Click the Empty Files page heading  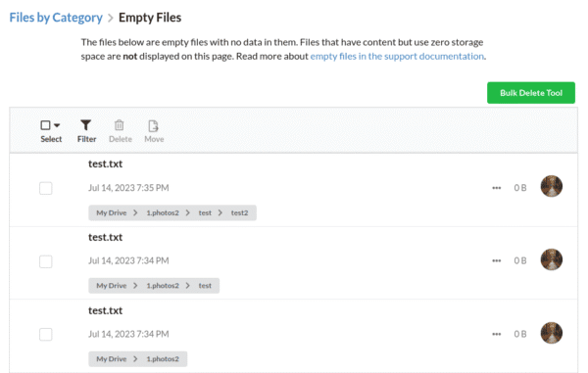150,18
